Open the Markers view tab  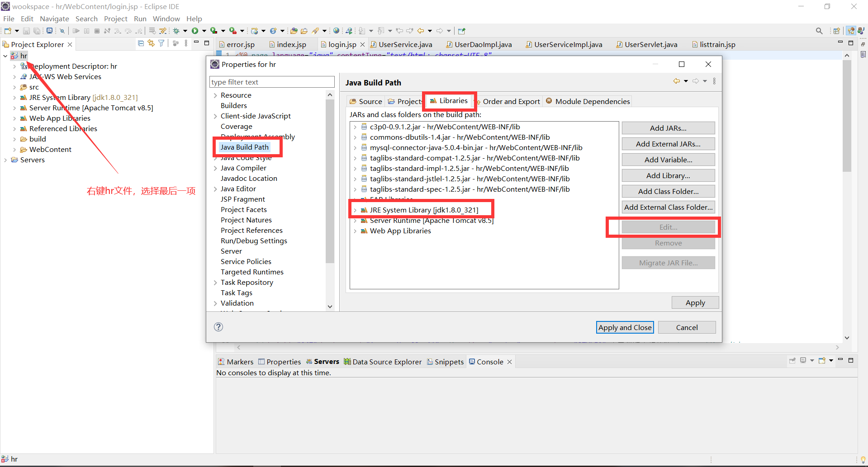[x=235, y=362]
